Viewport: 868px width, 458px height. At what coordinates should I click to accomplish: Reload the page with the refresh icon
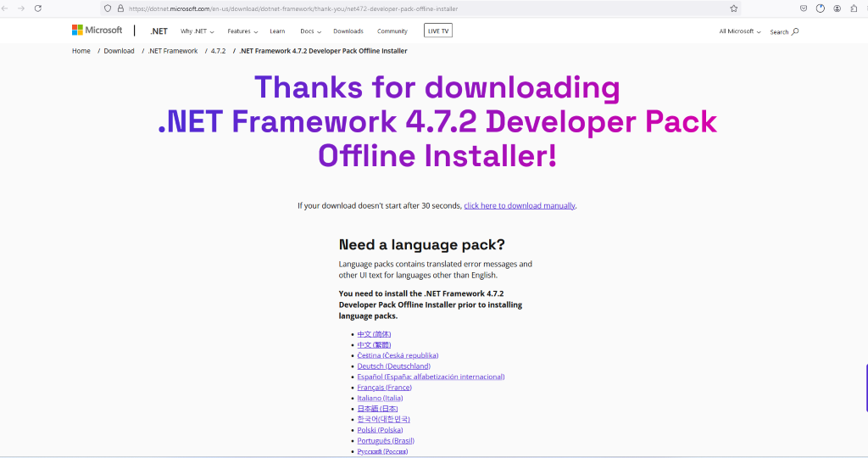coord(37,8)
